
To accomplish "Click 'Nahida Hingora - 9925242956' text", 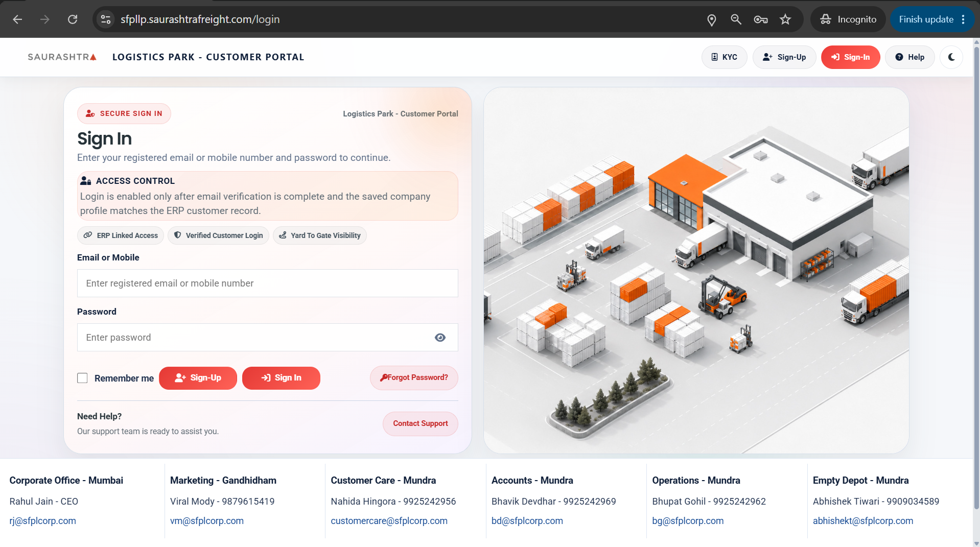I will pyautogui.click(x=393, y=502).
